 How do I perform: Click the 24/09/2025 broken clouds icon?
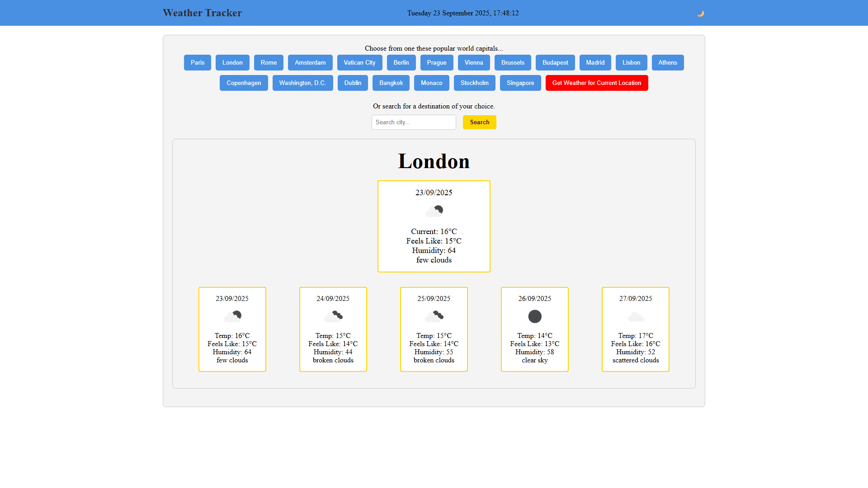(x=333, y=316)
